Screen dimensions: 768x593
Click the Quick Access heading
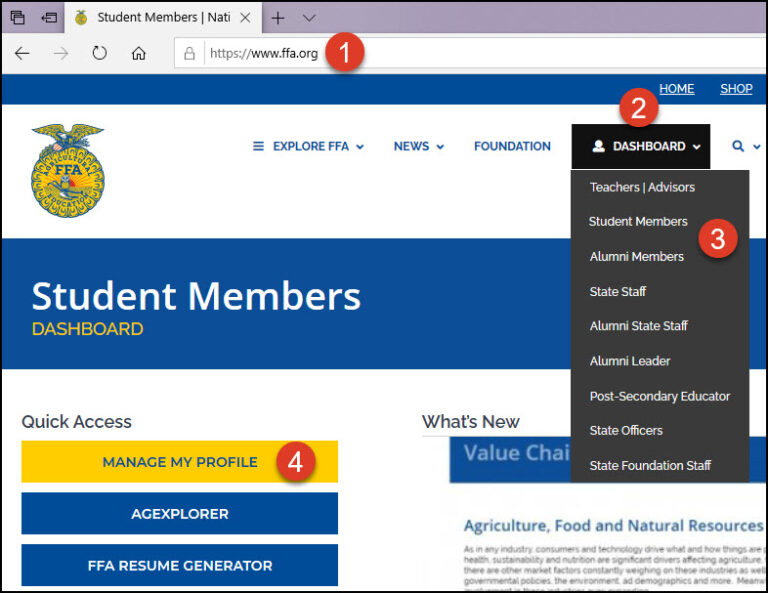(76, 422)
